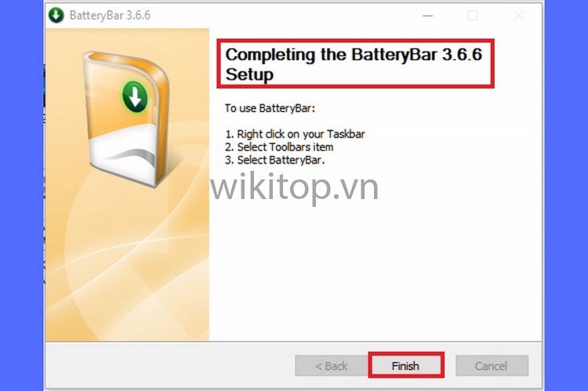Click the orange swirl banner below the box
Screen dimensions: 588x391
click(128, 262)
